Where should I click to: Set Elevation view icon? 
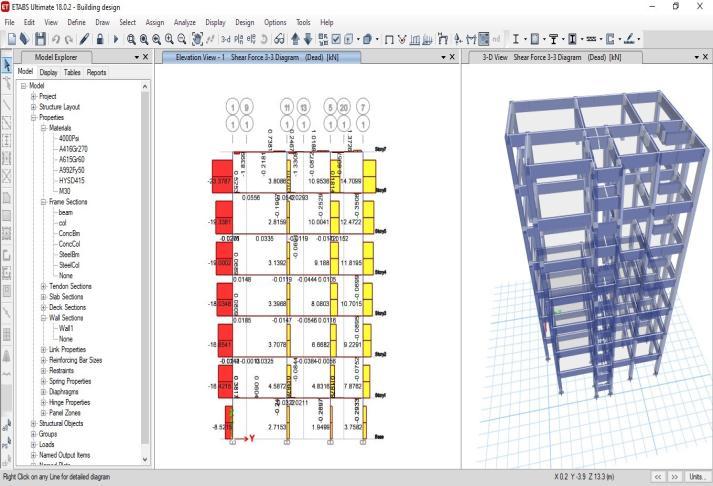[251, 40]
